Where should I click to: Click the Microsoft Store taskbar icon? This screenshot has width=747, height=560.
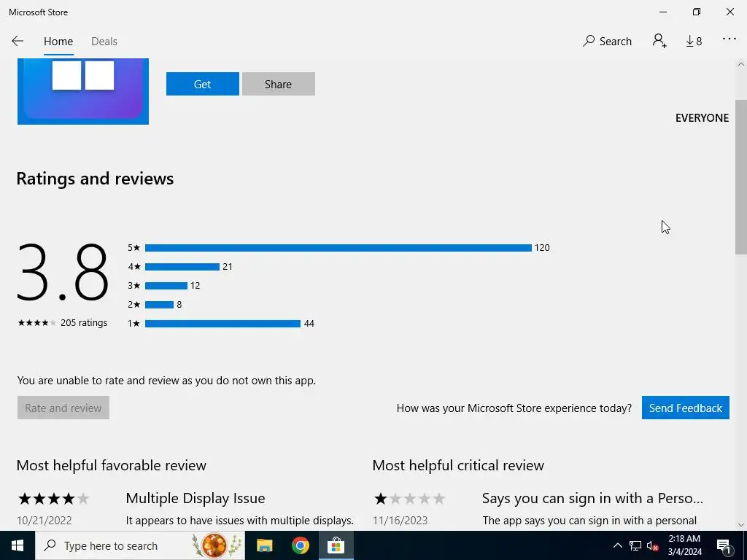point(336,545)
